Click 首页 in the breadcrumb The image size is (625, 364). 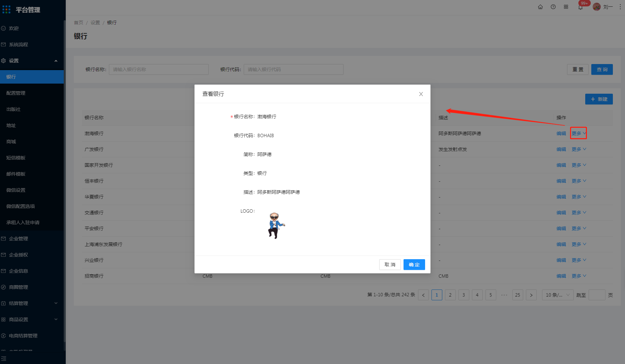[x=79, y=23]
